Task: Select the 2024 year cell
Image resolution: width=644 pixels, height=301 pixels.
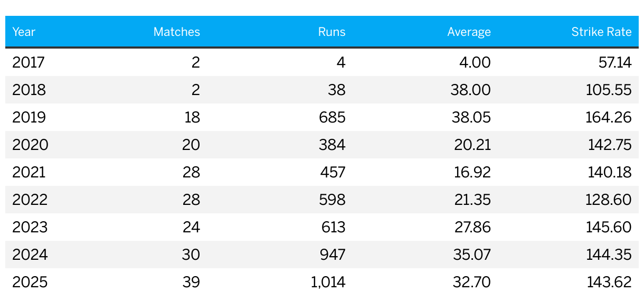Action: pyautogui.click(x=30, y=255)
